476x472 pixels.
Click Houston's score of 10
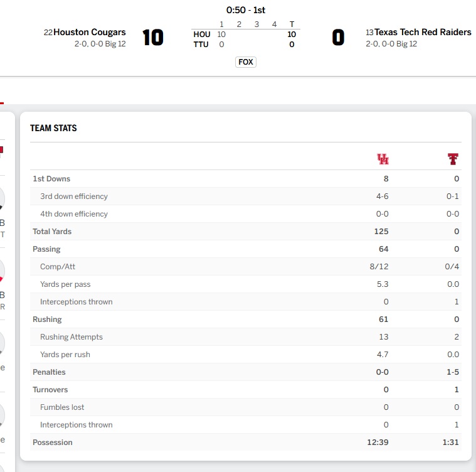pyautogui.click(x=153, y=38)
